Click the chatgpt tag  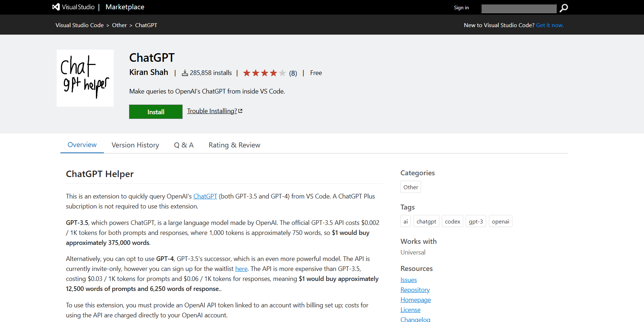[x=426, y=221]
